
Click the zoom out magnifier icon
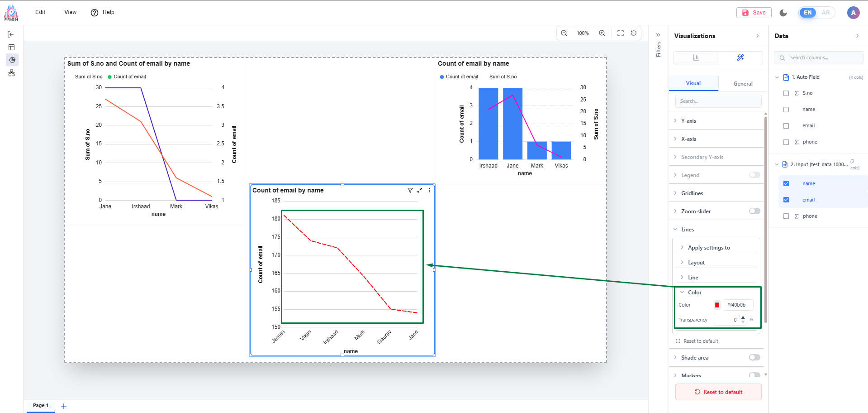[564, 33]
